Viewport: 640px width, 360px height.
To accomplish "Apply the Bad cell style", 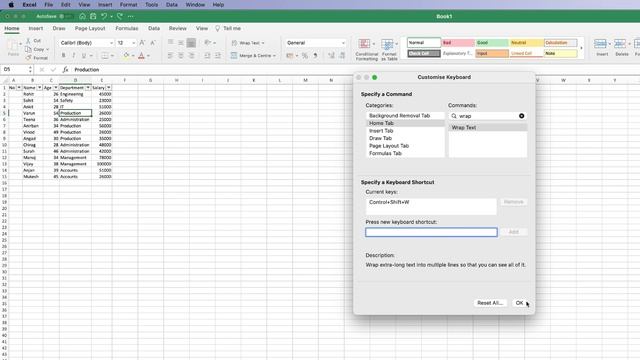I will coord(458,42).
